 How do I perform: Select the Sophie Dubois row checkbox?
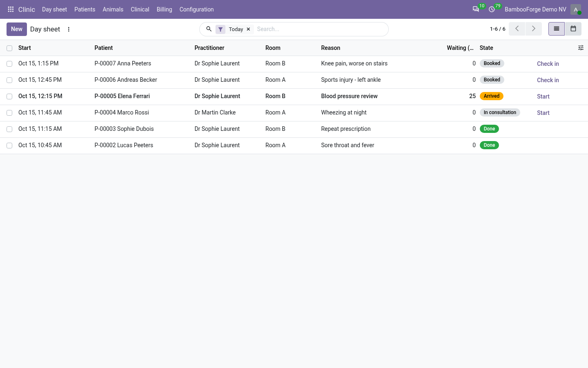tap(9, 129)
